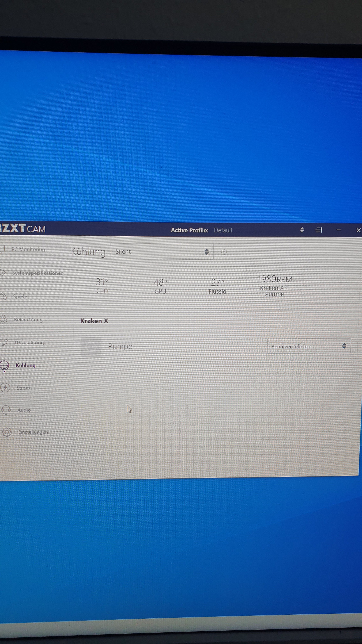The height and width of the screenshot is (644, 362).
Task: Click the Einstellungen gear icon in sidebar
Action: coord(7,432)
